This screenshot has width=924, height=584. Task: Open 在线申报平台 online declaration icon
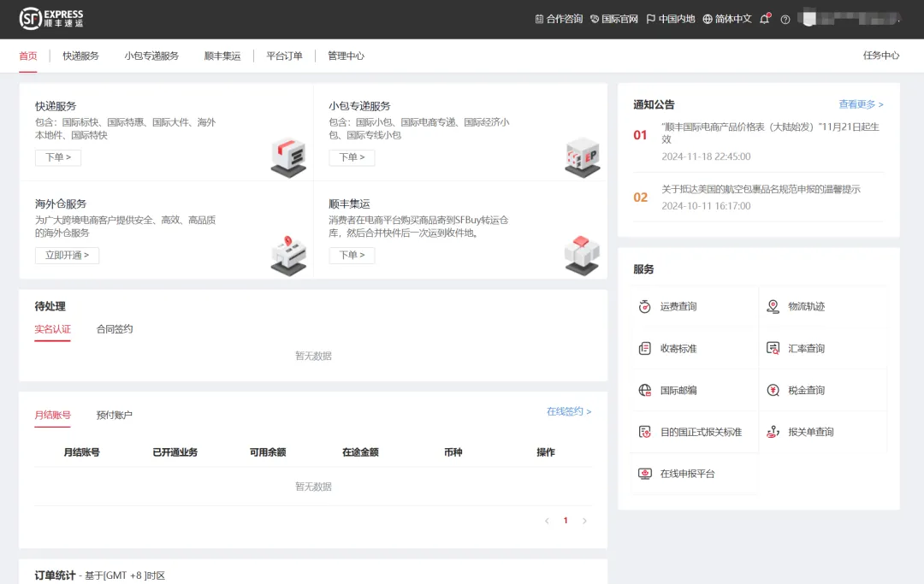[645, 474]
